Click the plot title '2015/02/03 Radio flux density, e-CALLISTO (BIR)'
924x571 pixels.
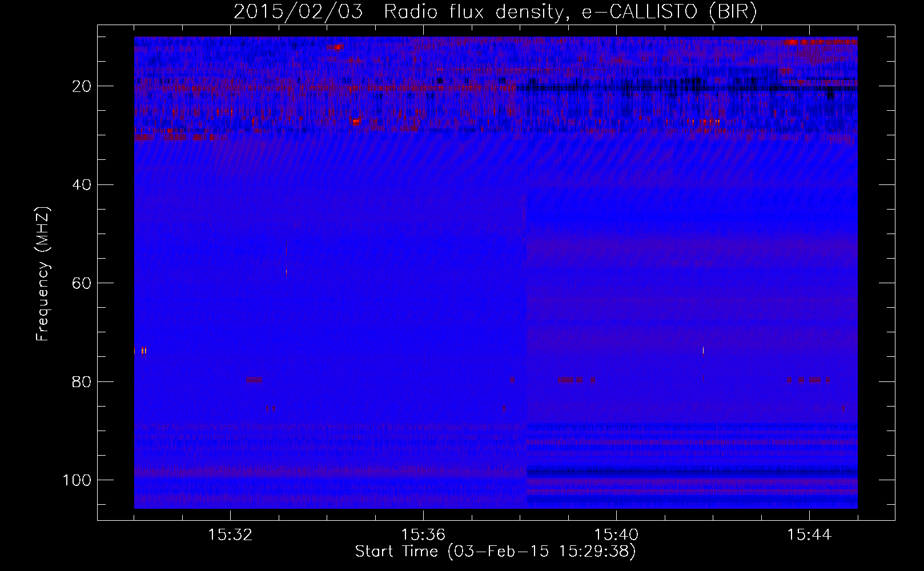tap(495, 12)
